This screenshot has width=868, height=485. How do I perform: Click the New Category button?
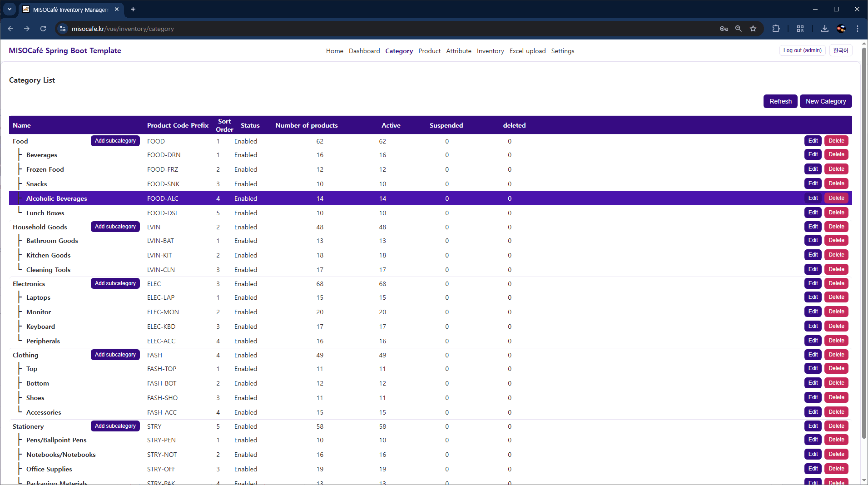click(x=825, y=101)
